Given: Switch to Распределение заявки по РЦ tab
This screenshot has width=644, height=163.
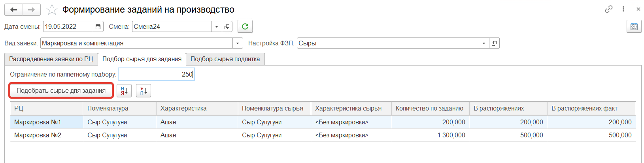Looking at the screenshot, I should coord(51,59).
